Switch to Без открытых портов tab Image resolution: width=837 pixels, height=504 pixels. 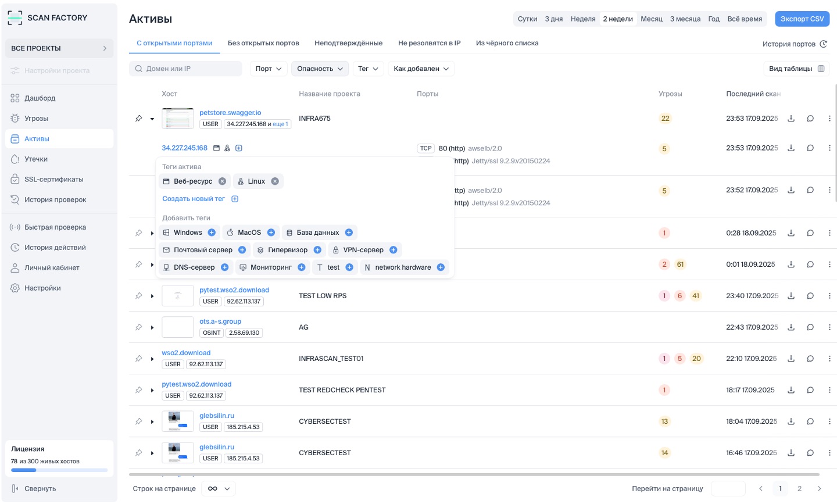[x=263, y=43]
